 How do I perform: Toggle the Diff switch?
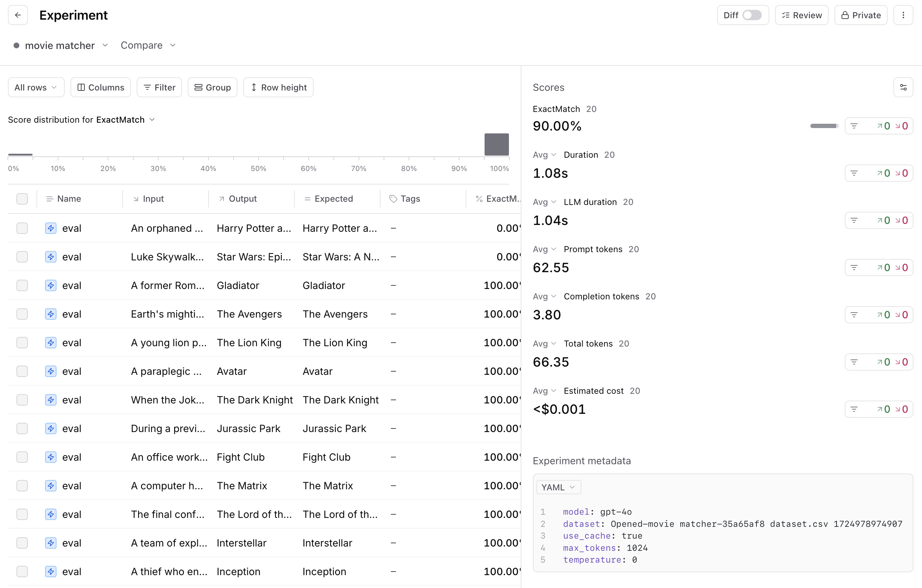click(x=752, y=15)
